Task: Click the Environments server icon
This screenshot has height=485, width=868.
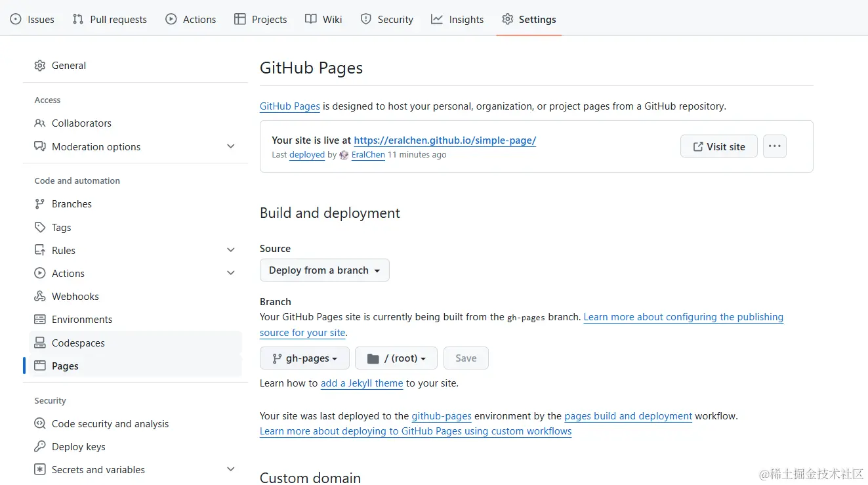Action: (x=40, y=320)
